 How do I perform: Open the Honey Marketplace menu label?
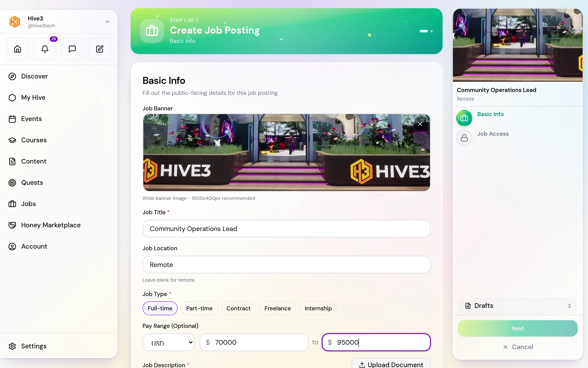pyautogui.click(x=51, y=225)
